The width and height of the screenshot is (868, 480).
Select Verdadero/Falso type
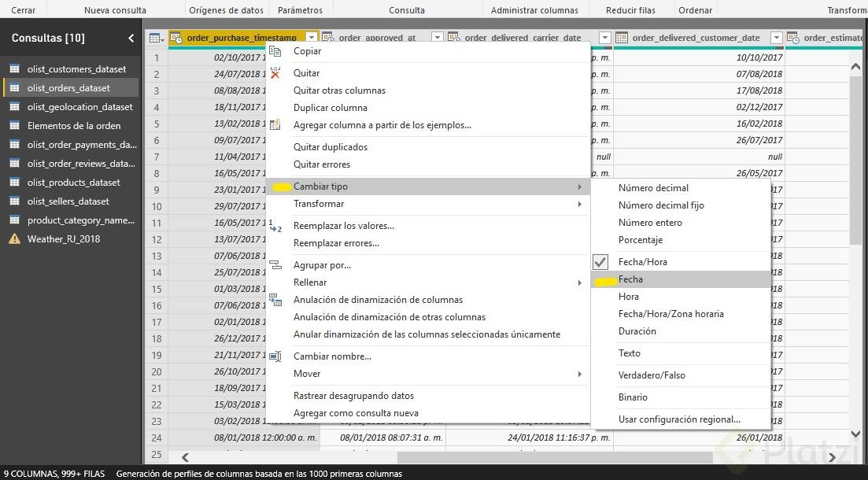click(x=652, y=375)
